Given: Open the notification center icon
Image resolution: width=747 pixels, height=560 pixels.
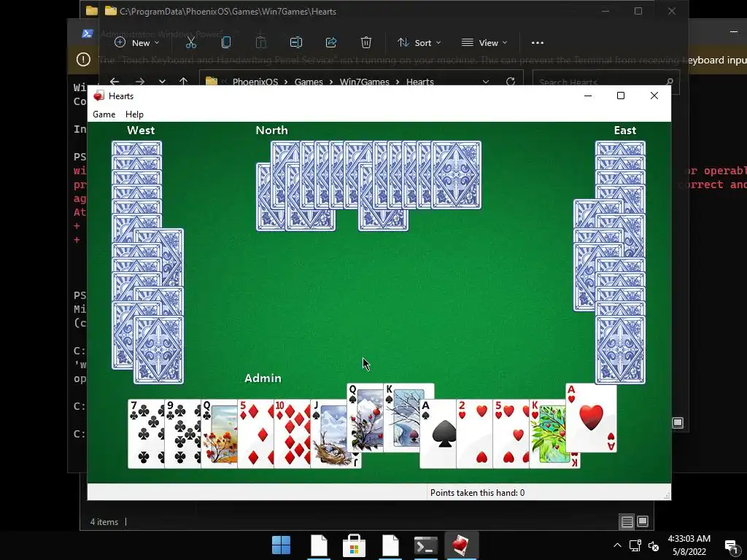Looking at the screenshot, I should coord(732,545).
